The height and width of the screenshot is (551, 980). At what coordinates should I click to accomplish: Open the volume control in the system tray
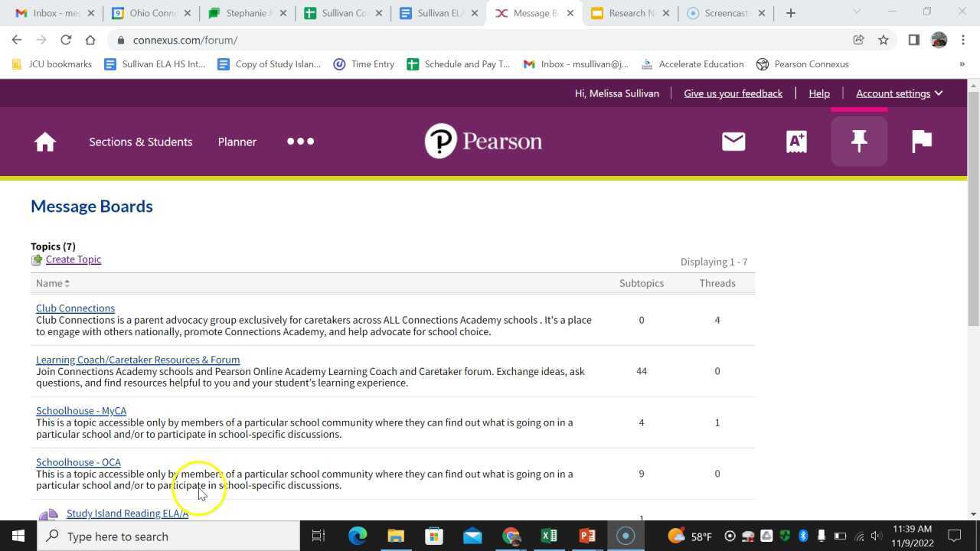874,536
